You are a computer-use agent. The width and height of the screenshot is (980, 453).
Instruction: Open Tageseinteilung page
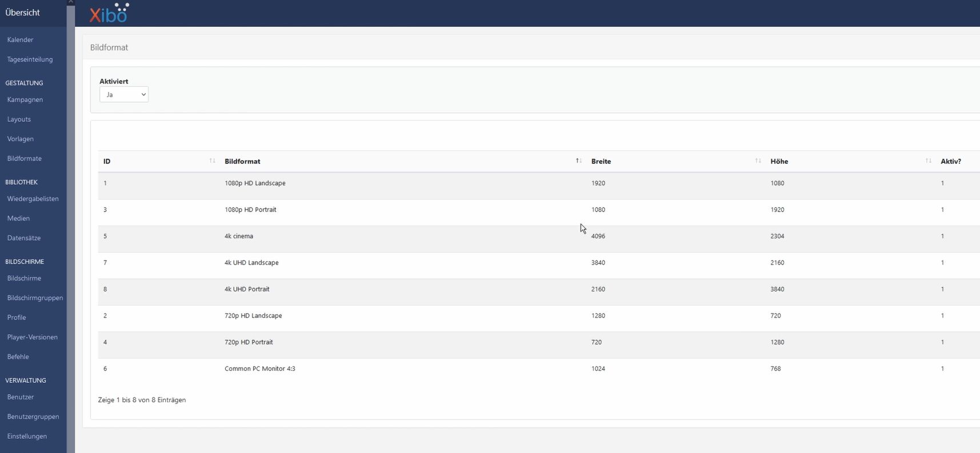(30, 59)
